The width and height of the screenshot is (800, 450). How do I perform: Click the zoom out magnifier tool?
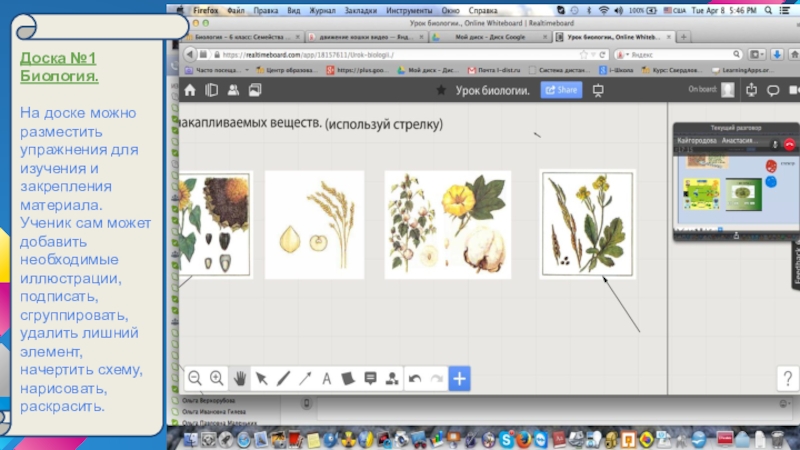click(195, 378)
